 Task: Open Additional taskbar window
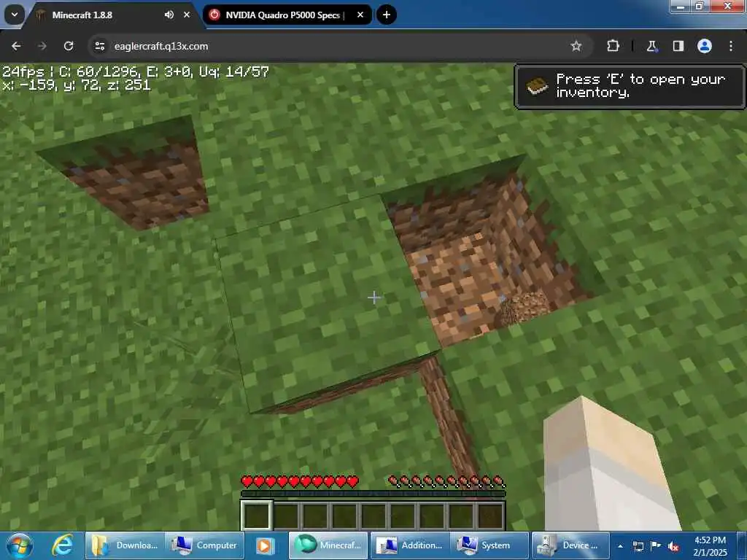410,545
